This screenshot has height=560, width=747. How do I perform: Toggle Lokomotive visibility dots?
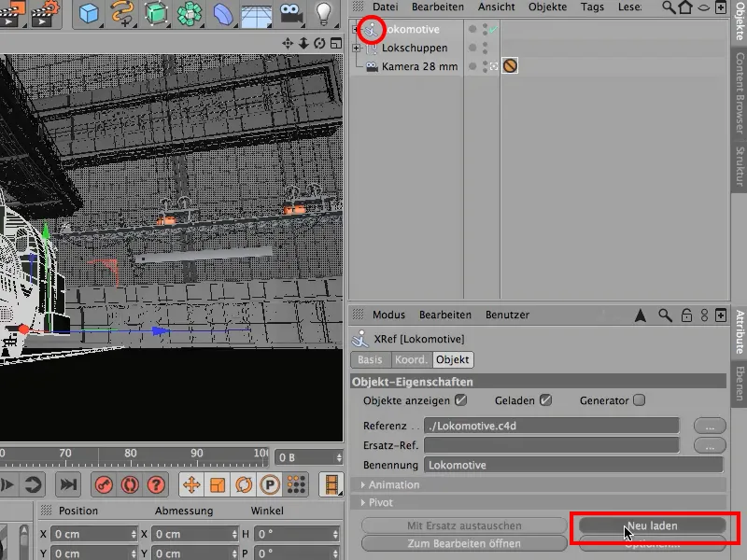485,29
